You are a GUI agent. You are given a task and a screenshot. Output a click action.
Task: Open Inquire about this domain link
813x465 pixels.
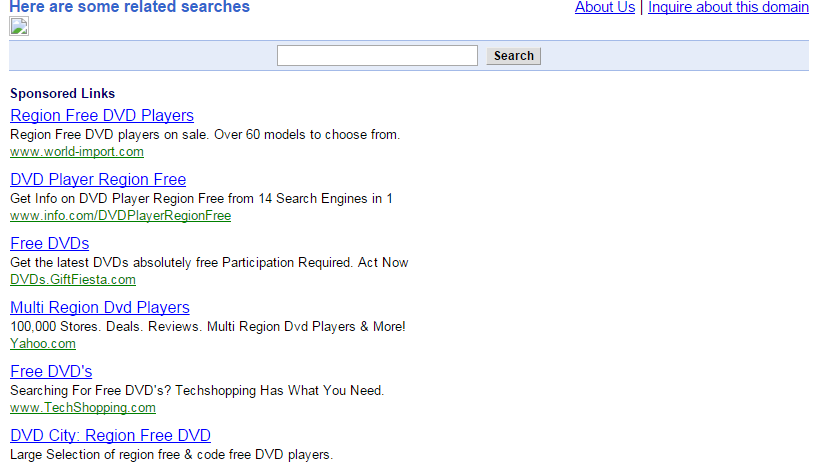pyautogui.click(x=728, y=7)
